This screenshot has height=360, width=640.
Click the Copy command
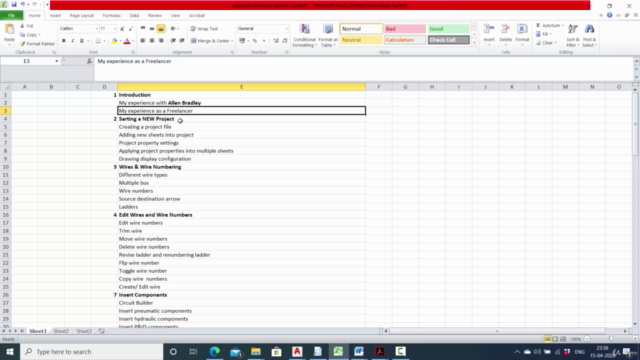click(29, 35)
